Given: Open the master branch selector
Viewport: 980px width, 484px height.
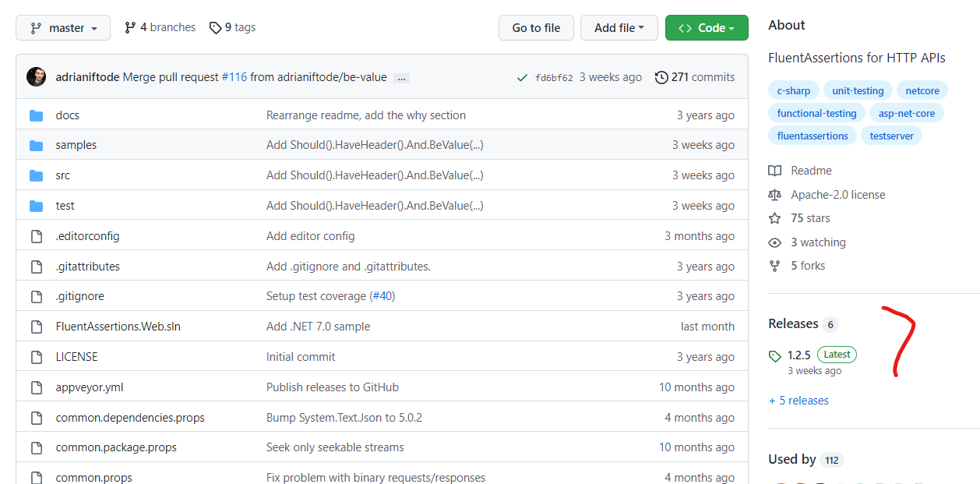Looking at the screenshot, I should [63, 27].
